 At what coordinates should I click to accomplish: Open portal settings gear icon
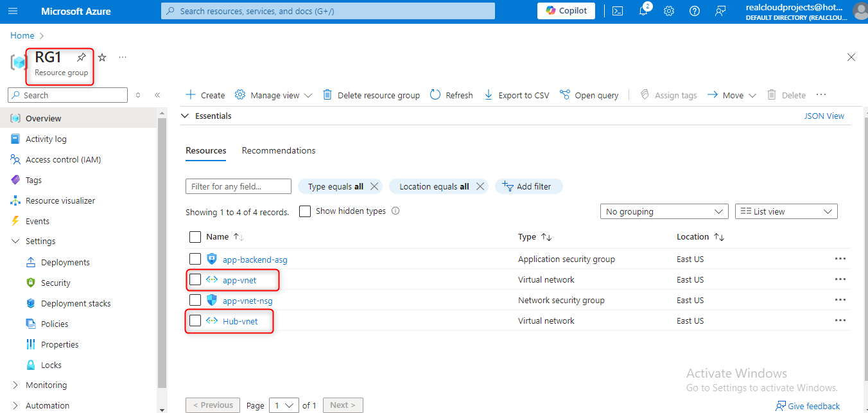669,11
